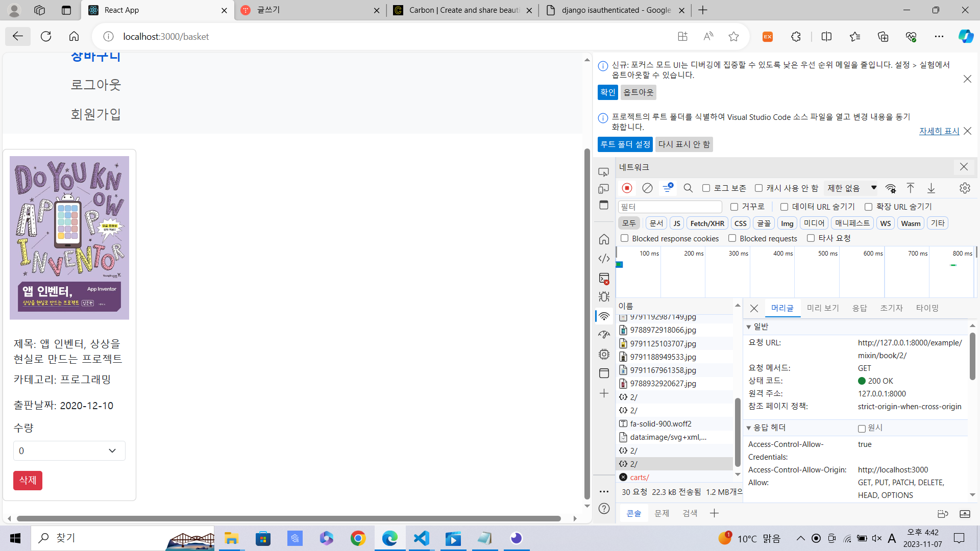980x551 pixels.
Task: Open the 수량 quantity dropdown
Action: tap(69, 451)
